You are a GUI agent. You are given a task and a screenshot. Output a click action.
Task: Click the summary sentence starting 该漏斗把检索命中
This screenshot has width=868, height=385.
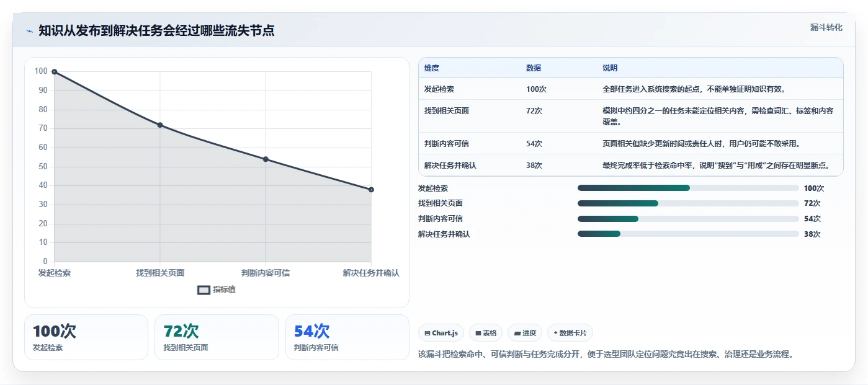[606, 355]
